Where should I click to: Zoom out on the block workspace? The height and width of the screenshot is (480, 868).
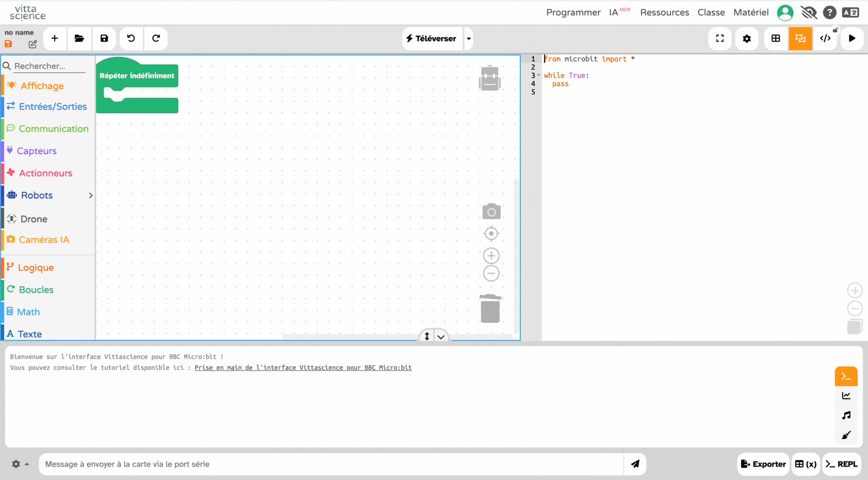tap(491, 273)
